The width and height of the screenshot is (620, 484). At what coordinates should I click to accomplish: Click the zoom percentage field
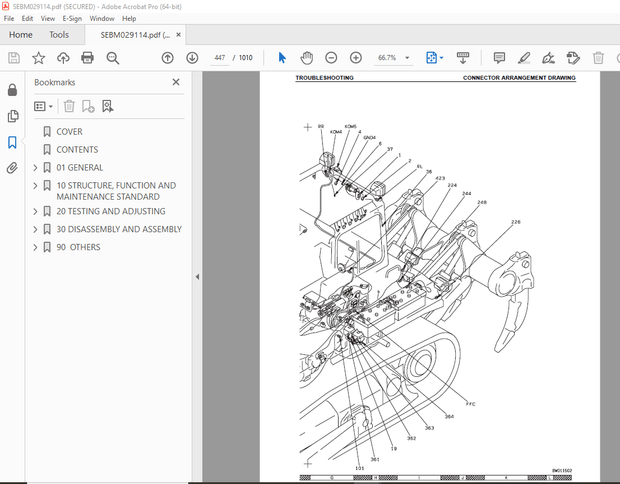tap(387, 58)
